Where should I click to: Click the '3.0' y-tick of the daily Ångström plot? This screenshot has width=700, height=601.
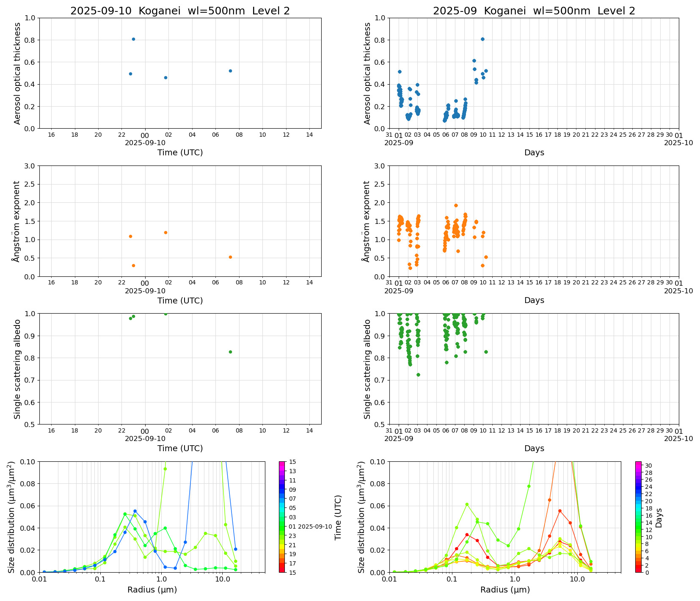[x=30, y=166]
